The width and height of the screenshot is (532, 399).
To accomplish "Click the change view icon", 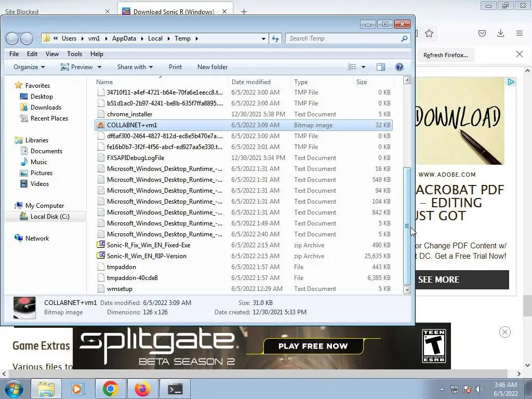I will tap(352, 67).
